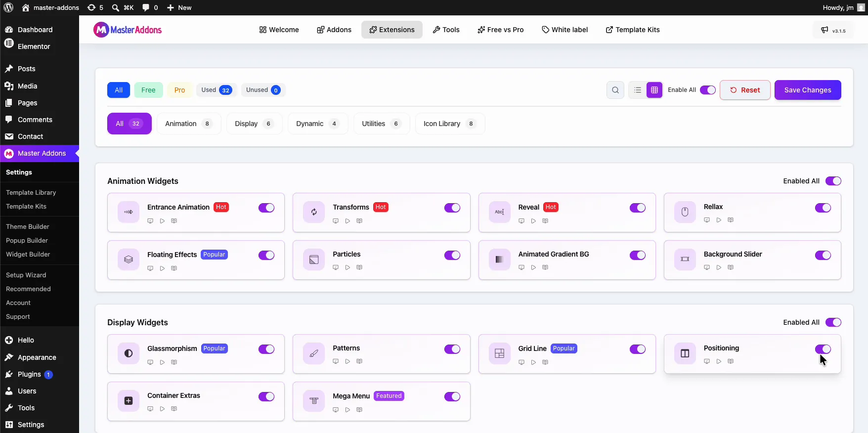Open Howdy, jm user menu
This screenshot has height=433, width=868.
(843, 7)
